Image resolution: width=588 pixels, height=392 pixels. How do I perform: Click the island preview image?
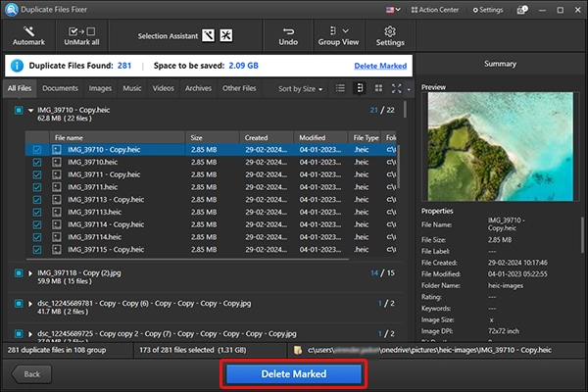click(501, 146)
